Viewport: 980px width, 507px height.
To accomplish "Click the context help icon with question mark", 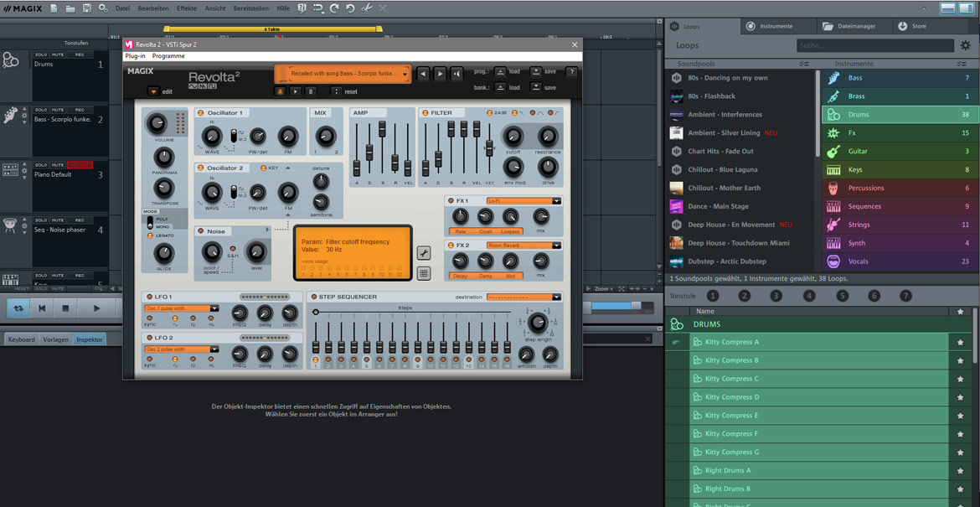I will point(302,8).
